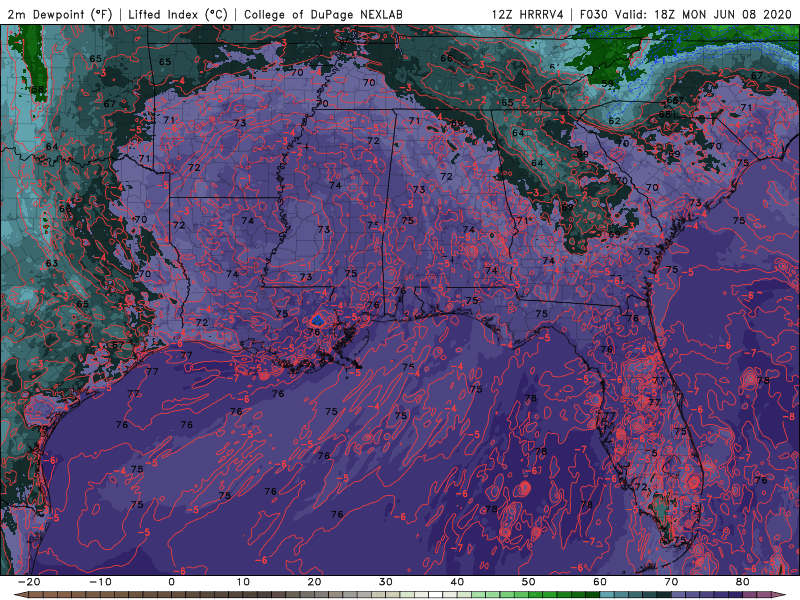This screenshot has width=800, height=600.
Task: Click the 80 label on the color scale
Action: pos(743,582)
